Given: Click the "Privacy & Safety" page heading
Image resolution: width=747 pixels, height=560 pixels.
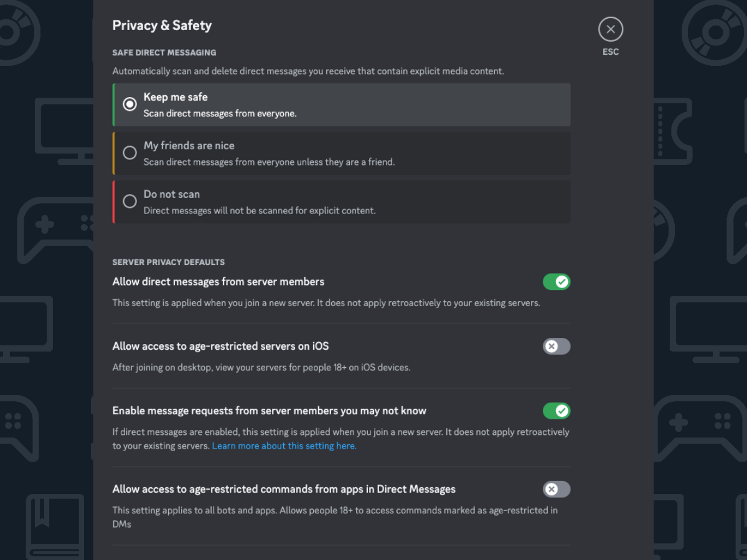Looking at the screenshot, I should [x=162, y=26].
